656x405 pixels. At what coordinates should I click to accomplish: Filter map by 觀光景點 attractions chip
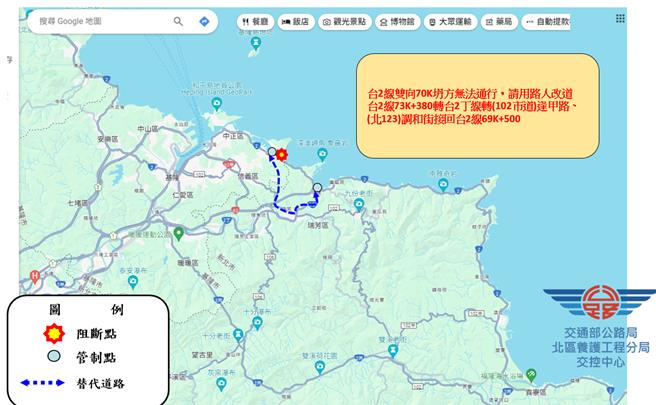[x=345, y=21]
